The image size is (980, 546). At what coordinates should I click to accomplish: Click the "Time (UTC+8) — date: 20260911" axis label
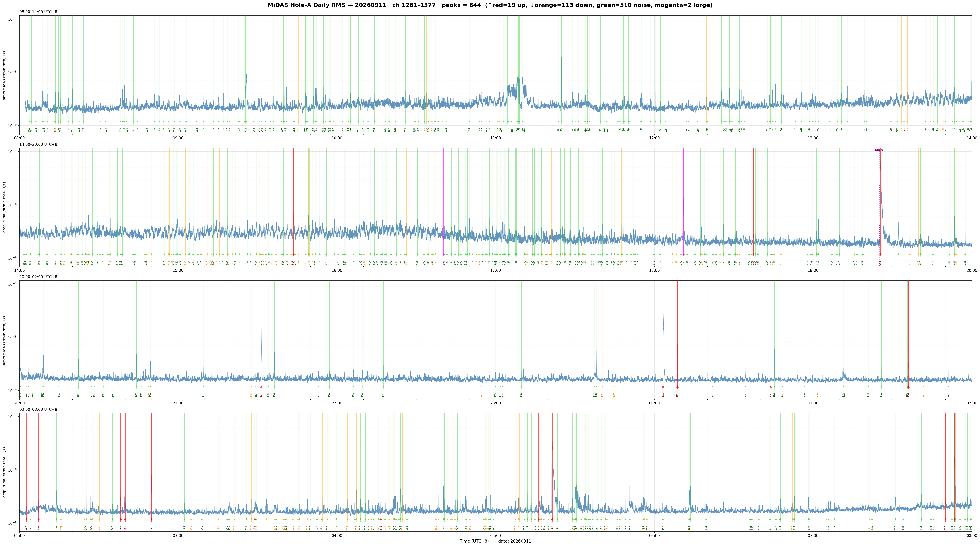point(495,541)
